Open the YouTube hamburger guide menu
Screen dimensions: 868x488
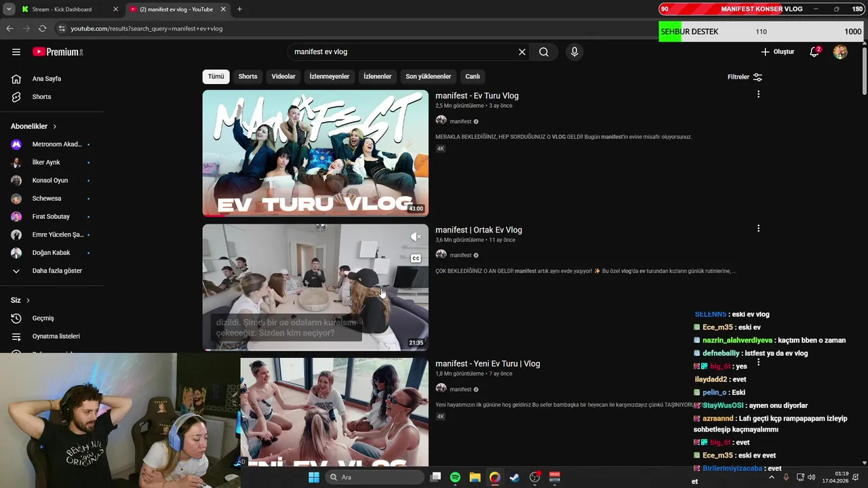(x=16, y=52)
